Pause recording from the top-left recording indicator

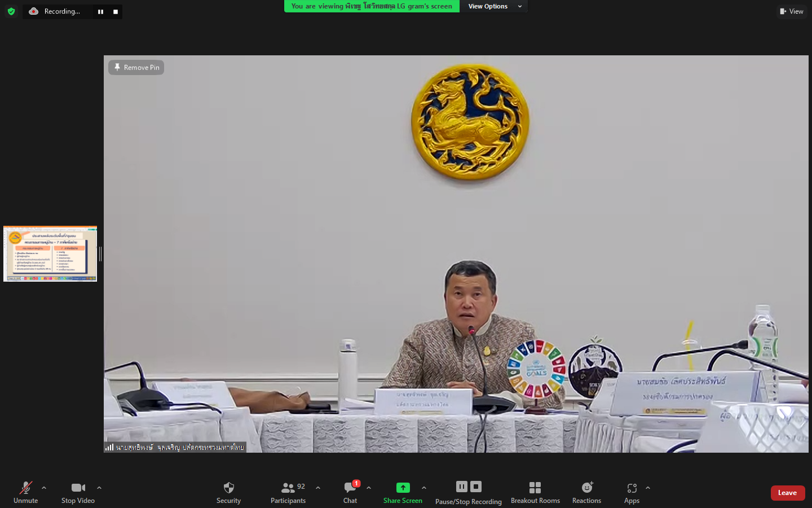(100, 12)
